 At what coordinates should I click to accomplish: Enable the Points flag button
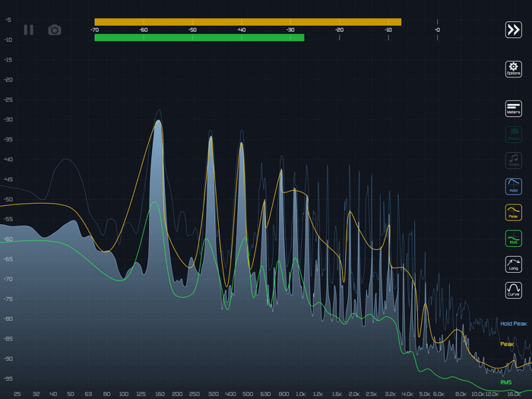coord(514,135)
